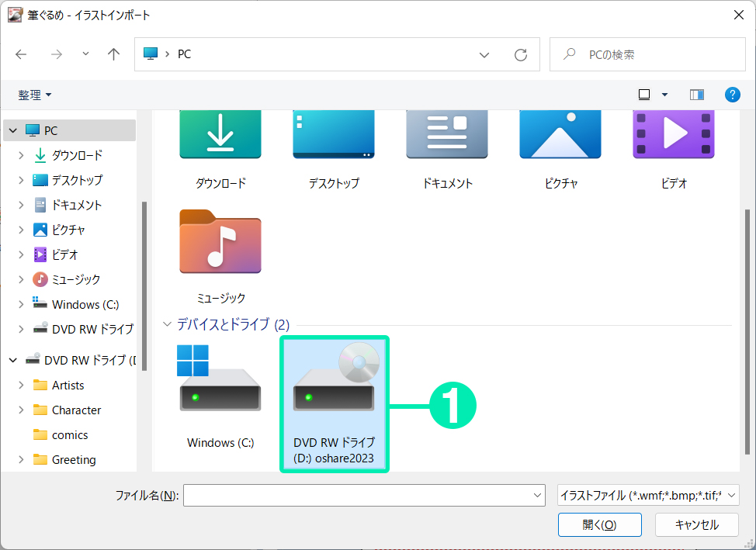Click the キャンセル button
The width and height of the screenshot is (756, 550).
(x=696, y=524)
